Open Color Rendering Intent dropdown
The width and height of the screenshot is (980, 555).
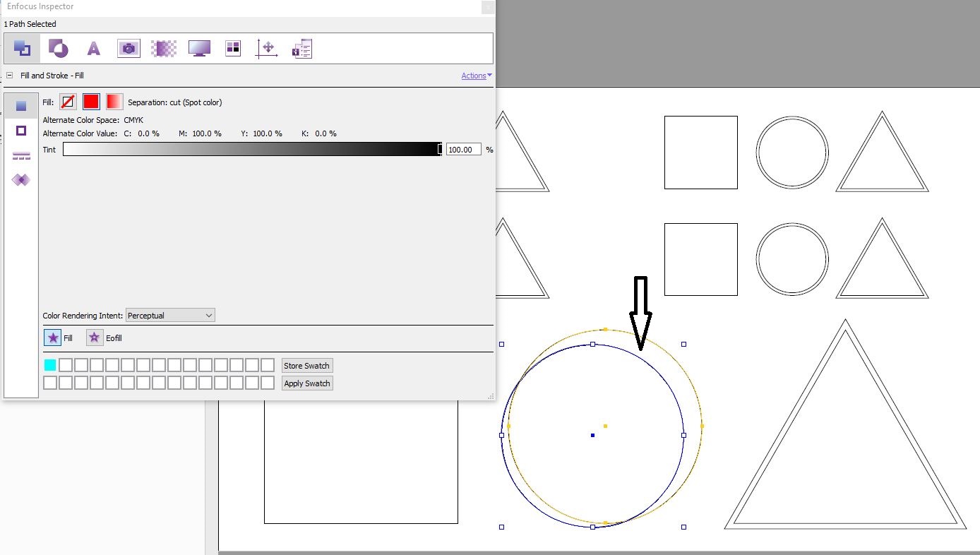[170, 316]
